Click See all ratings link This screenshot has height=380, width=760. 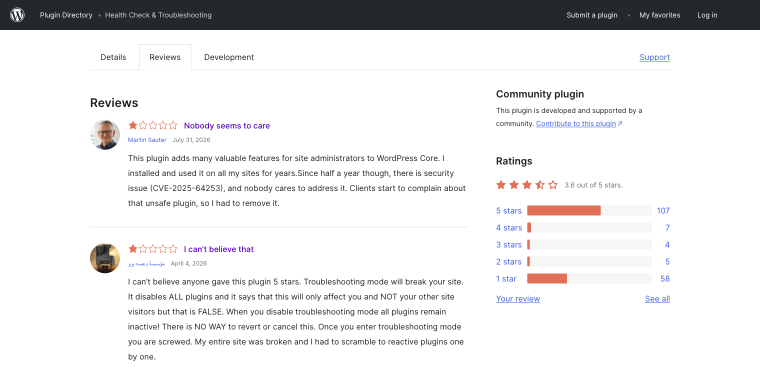pyautogui.click(x=657, y=299)
